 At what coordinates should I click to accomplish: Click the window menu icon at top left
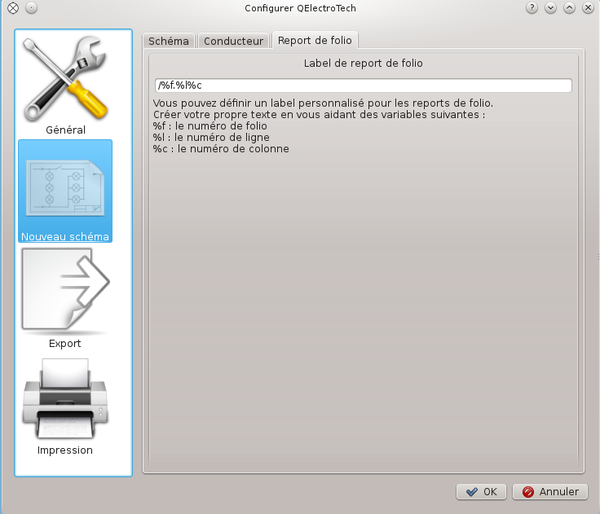click(x=13, y=8)
